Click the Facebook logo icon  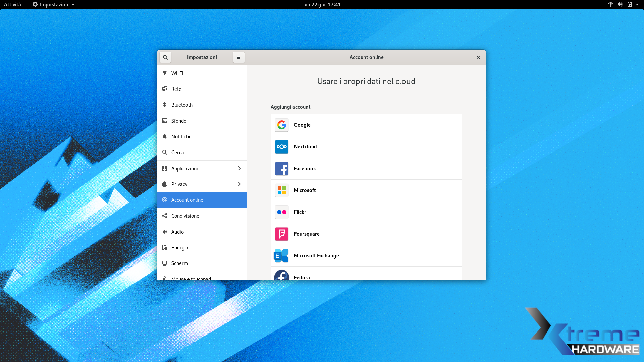[x=282, y=169]
